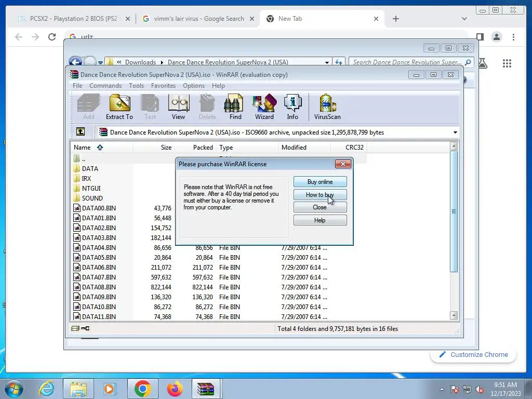532x399 pixels.
Task: Sort by the Size column header
Action: point(154,147)
